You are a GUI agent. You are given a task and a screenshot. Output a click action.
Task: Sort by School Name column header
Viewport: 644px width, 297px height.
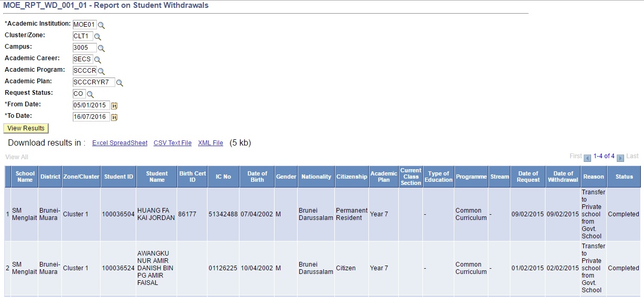(x=25, y=177)
